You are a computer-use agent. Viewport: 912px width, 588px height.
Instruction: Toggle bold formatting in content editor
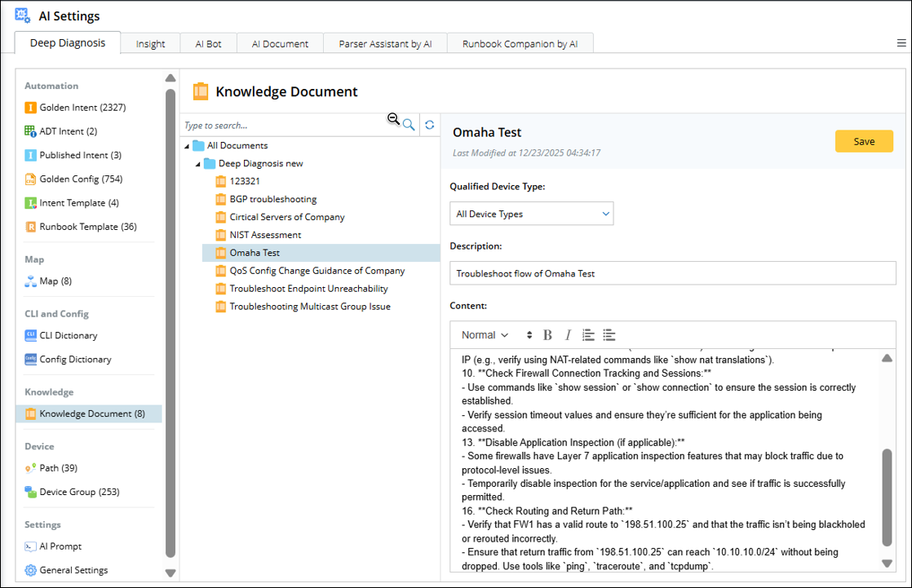(x=547, y=335)
